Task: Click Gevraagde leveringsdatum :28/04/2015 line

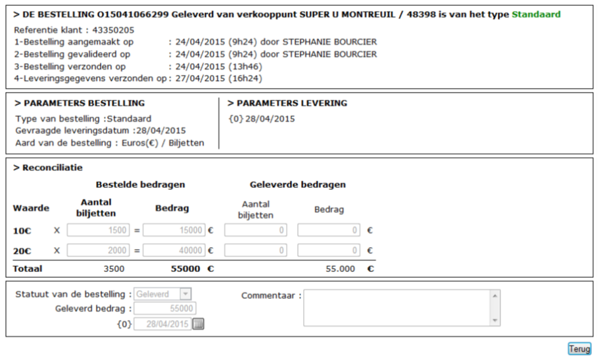Action: click(x=101, y=131)
